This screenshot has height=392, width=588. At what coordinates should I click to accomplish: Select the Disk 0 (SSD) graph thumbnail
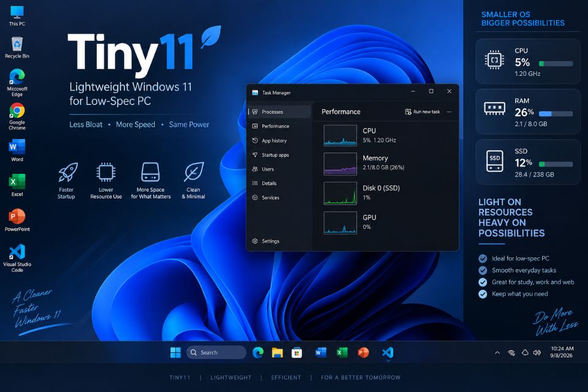340,194
